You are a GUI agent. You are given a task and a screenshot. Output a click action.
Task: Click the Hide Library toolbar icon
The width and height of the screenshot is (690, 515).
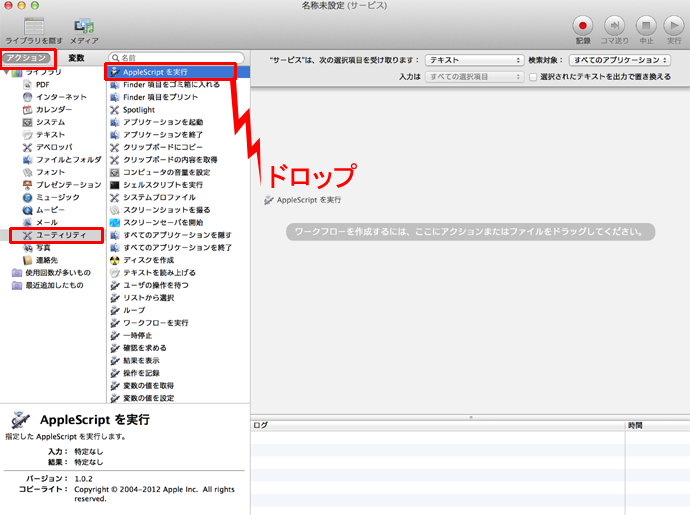[x=34, y=27]
